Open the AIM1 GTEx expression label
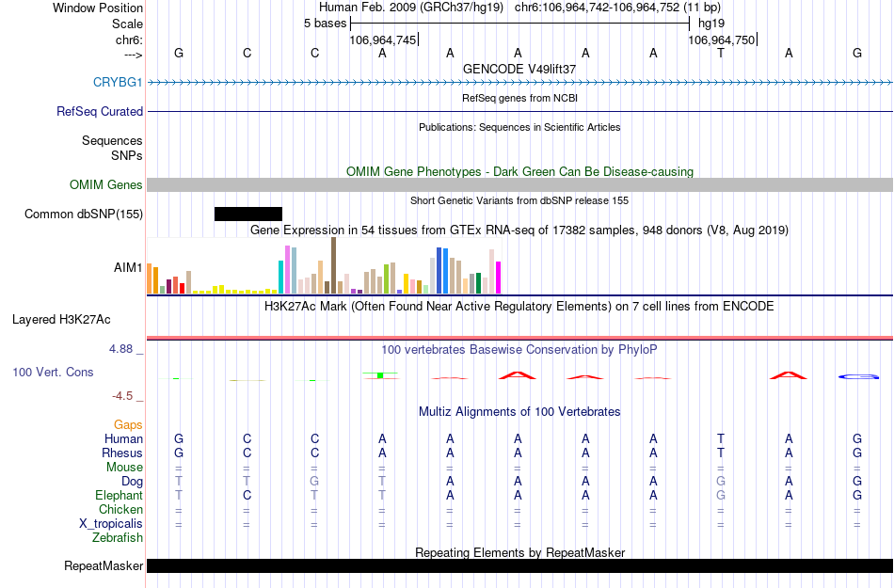 click(x=128, y=268)
